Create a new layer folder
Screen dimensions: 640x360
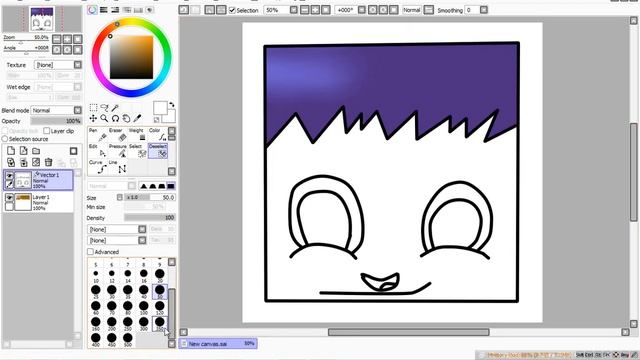[x=36, y=151]
